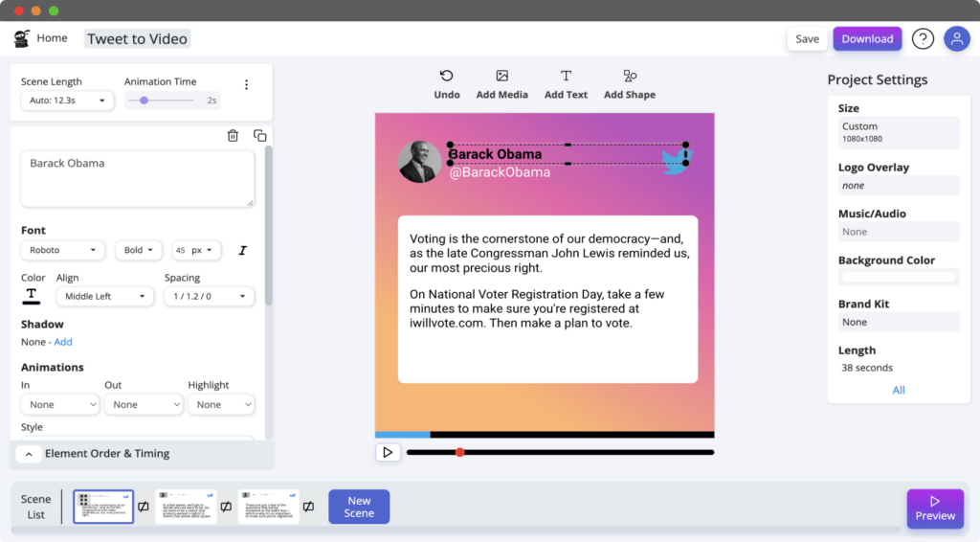Open the Bold font weight dropdown
Viewport: 980px width, 542px height.
[138, 250]
